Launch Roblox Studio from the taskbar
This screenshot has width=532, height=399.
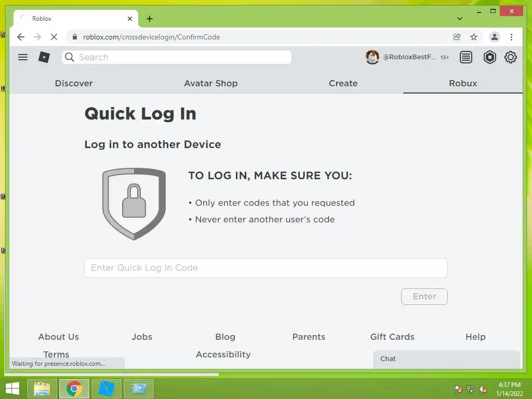coord(107,389)
